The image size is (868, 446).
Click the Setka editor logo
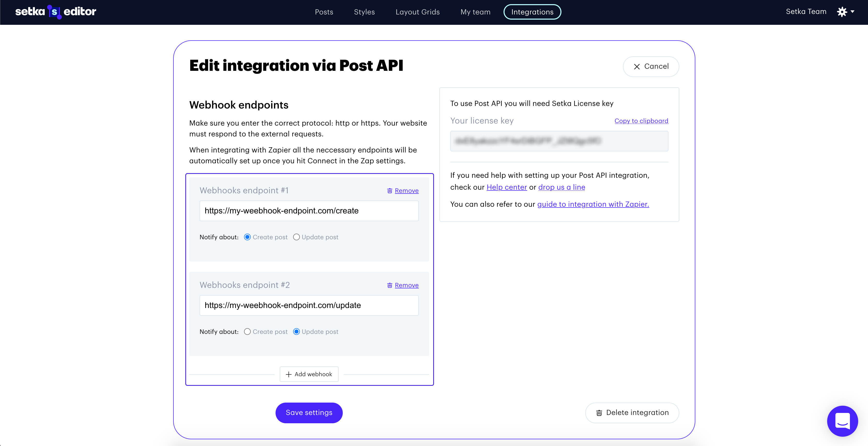[55, 11]
